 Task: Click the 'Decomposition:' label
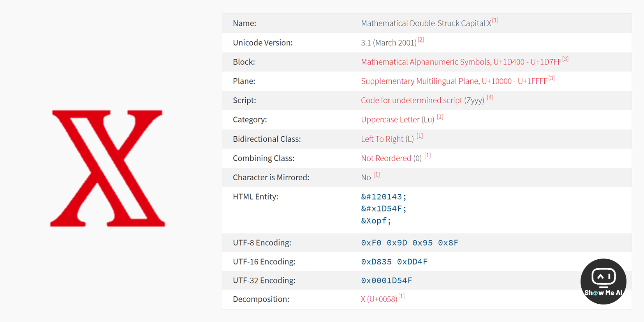point(261,299)
